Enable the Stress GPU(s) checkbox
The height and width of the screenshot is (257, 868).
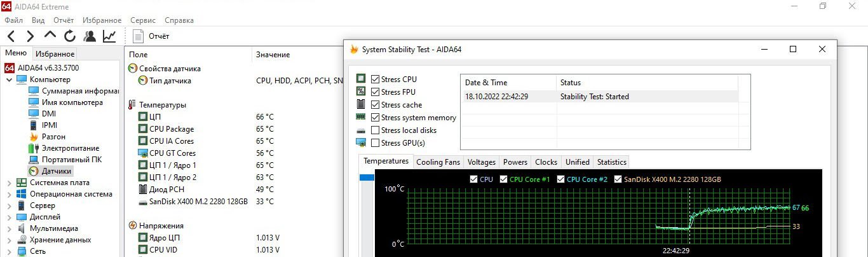click(376, 143)
